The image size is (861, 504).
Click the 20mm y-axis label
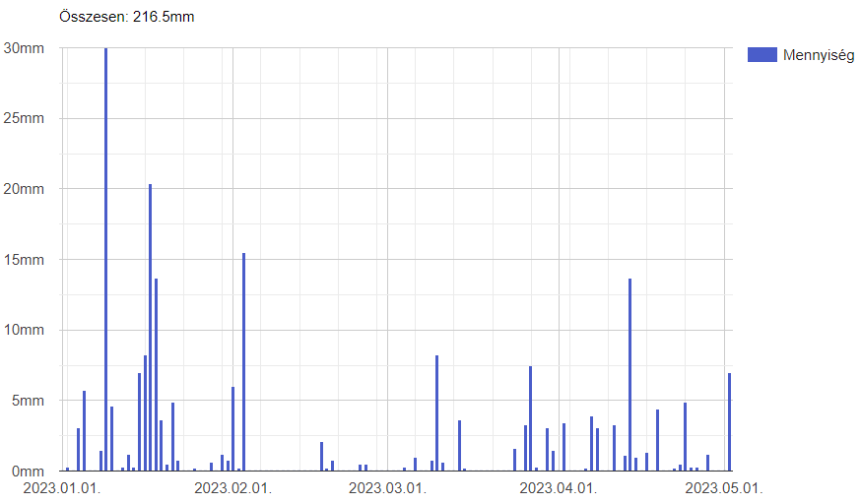24,189
